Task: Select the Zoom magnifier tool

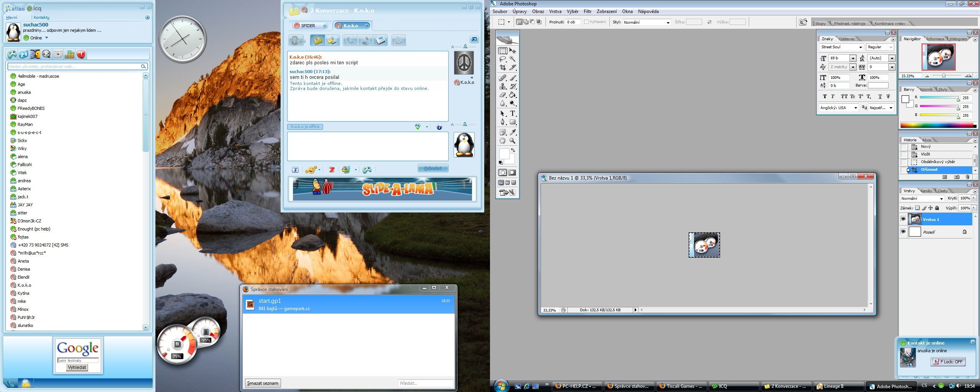Action: coord(512,141)
